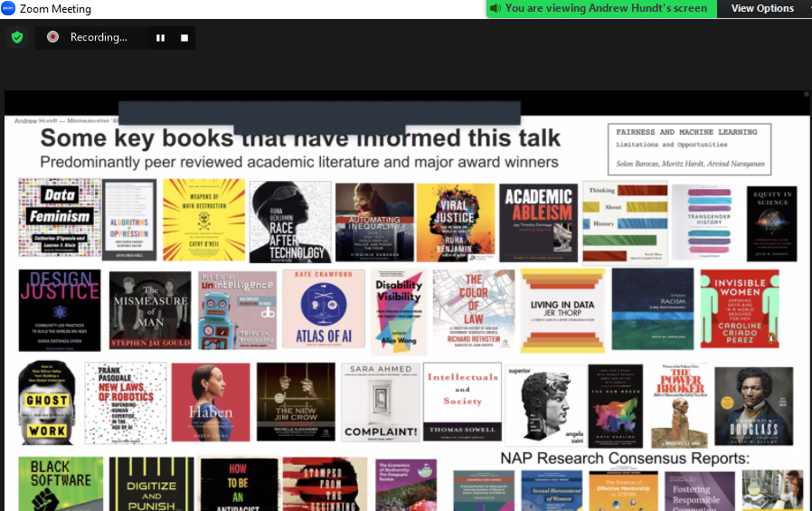Screen dimensions: 812x511
Task: Select the Automating Inequality book cover
Action: pyautogui.click(x=374, y=222)
